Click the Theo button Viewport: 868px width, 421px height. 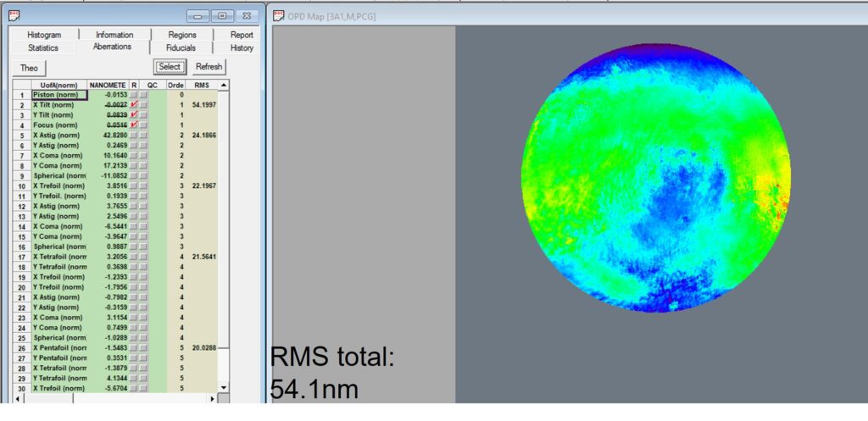click(30, 67)
